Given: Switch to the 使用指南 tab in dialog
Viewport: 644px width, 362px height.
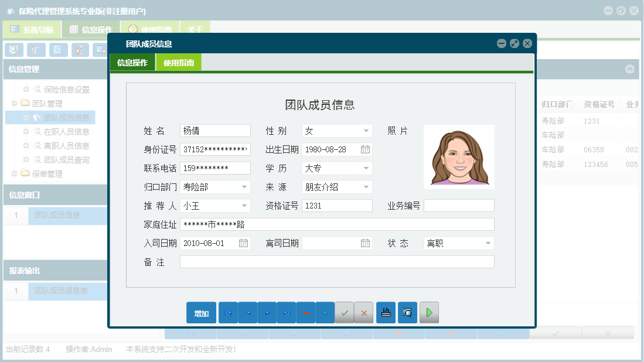Looking at the screenshot, I should (179, 63).
